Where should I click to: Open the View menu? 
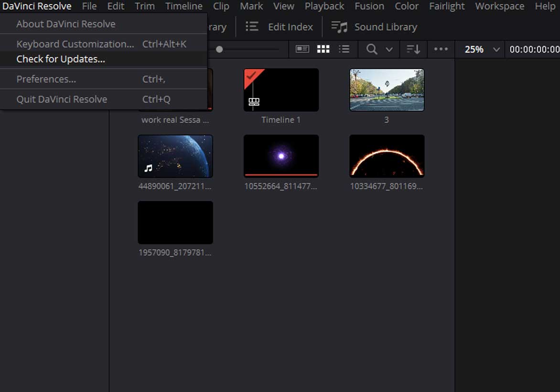tap(283, 6)
